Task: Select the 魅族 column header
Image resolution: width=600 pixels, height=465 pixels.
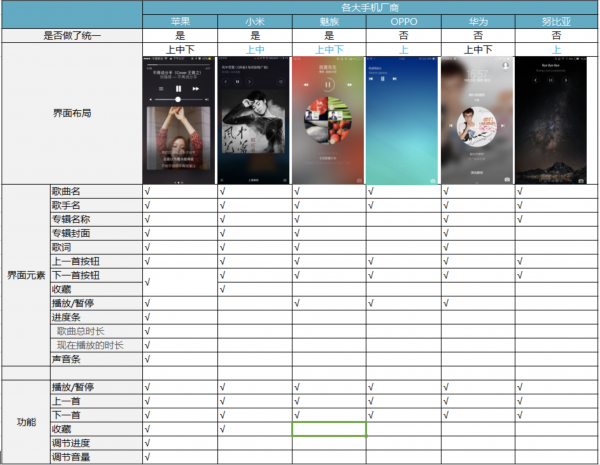Action: (329, 21)
